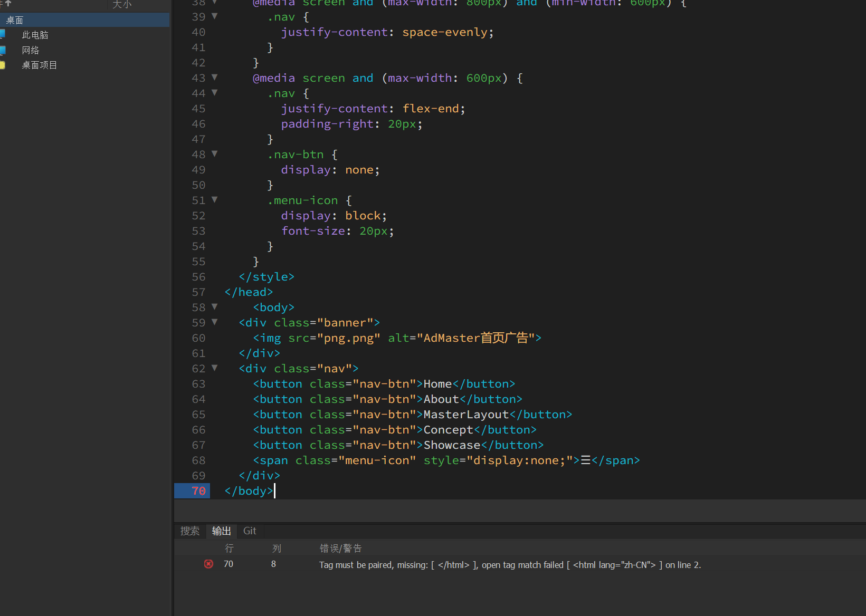Collapse the .nav rule at line 39
866x616 pixels.
pos(215,16)
